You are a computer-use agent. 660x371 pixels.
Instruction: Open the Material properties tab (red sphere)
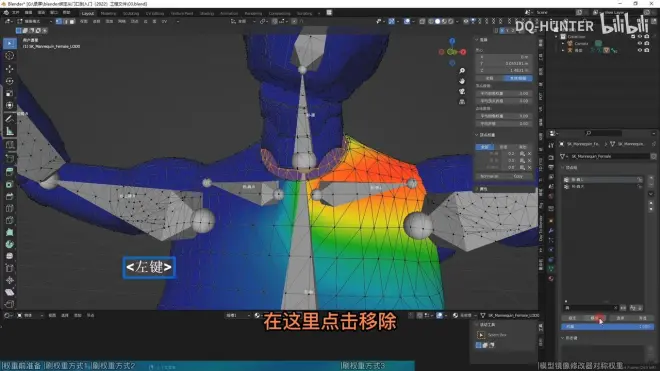click(551, 278)
